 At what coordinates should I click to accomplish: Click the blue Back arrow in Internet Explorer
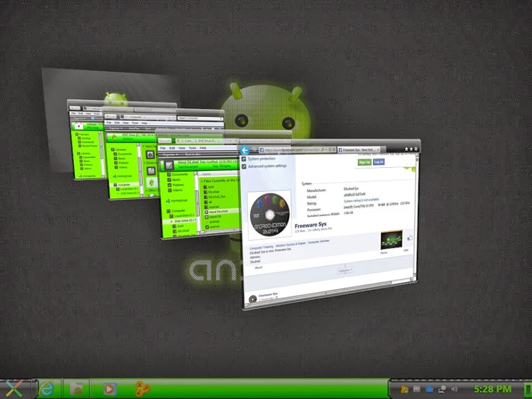coord(244,150)
